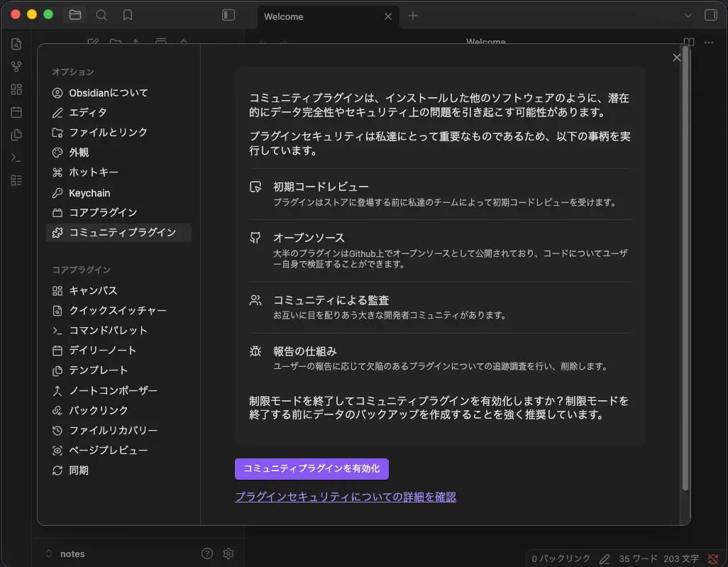The width and height of the screenshot is (728, 567).
Task: Open ファイルとリンク settings
Action: [119, 133]
